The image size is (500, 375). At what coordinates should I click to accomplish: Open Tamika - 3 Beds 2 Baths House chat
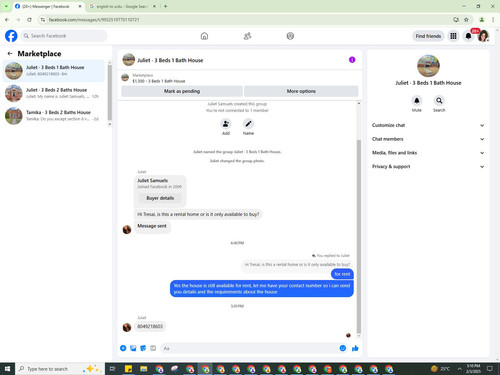coord(54,116)
